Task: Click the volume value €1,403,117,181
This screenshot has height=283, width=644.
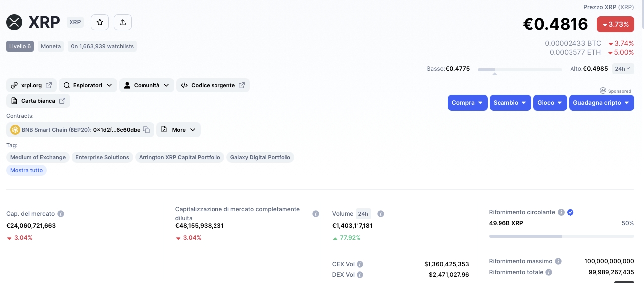Action: pos(353,226)
